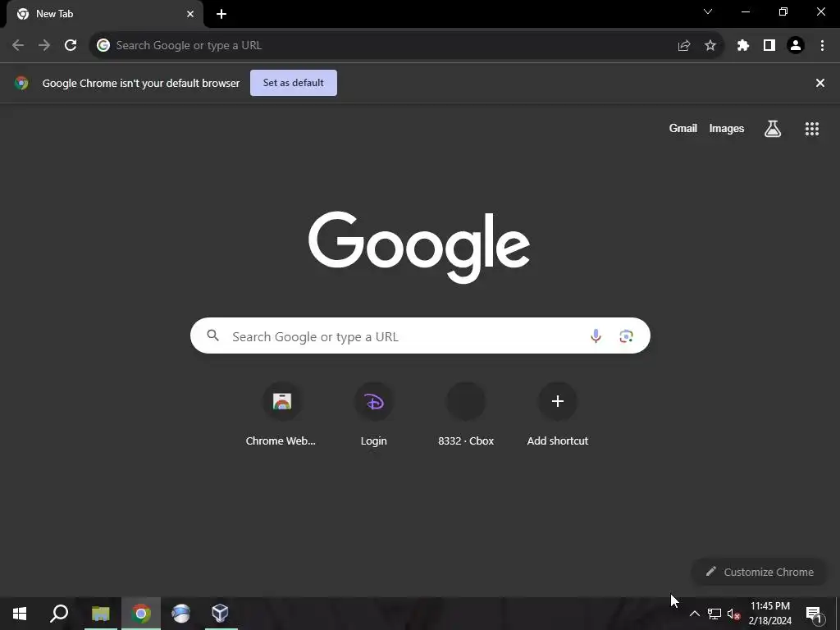Go forward with the forward arrow
The image size is (840, 630).
44,46
